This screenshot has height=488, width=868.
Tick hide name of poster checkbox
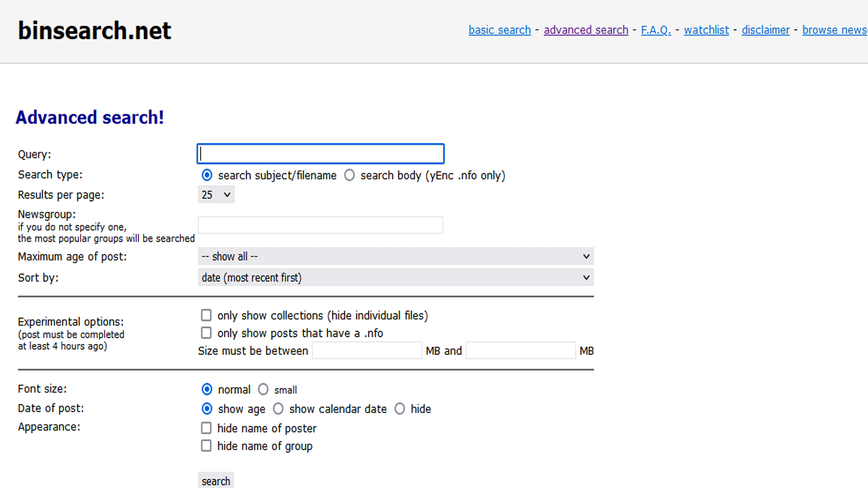(206, 428)
